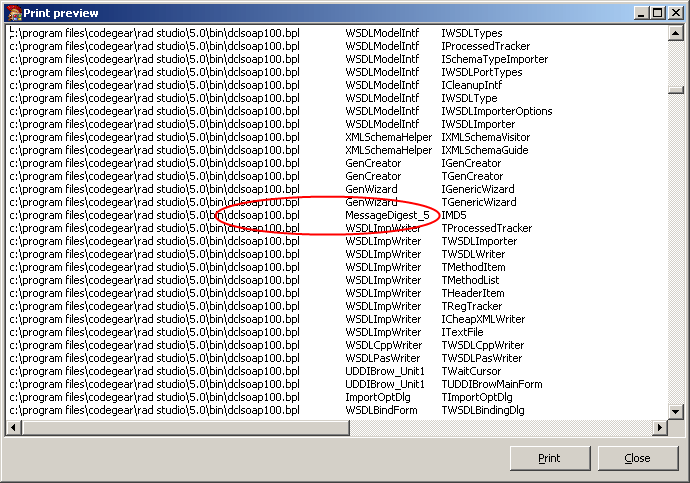Select the TWSDLCppWriter entry
Viewport: 690px width, 483px height.
coord(483,345)
